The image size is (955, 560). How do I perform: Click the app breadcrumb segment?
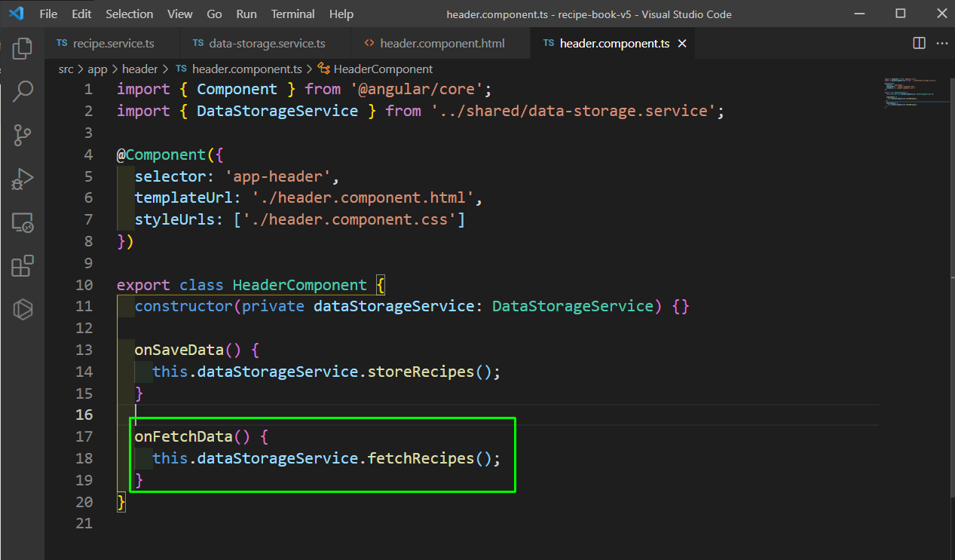click(98, 69)
